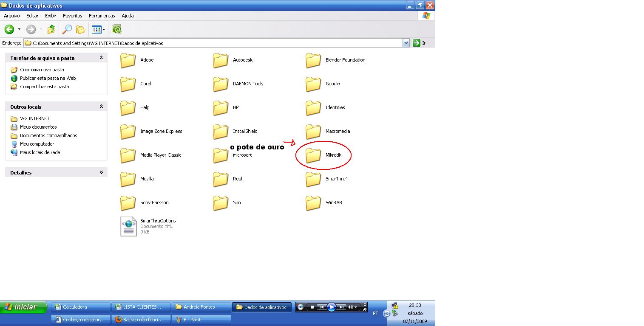Open the Ajuda menu
This screenshot has width=644, height=326.
[x=128, y=16]
